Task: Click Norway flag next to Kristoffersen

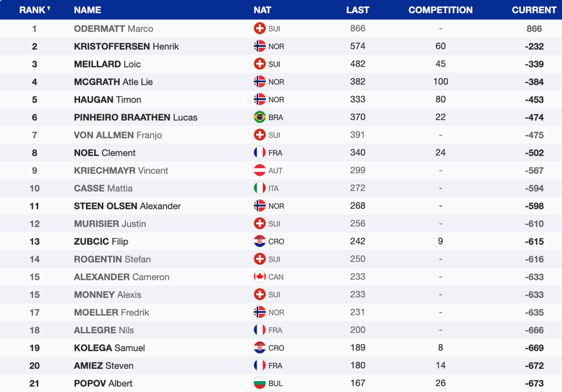Action: coord(259,46)
